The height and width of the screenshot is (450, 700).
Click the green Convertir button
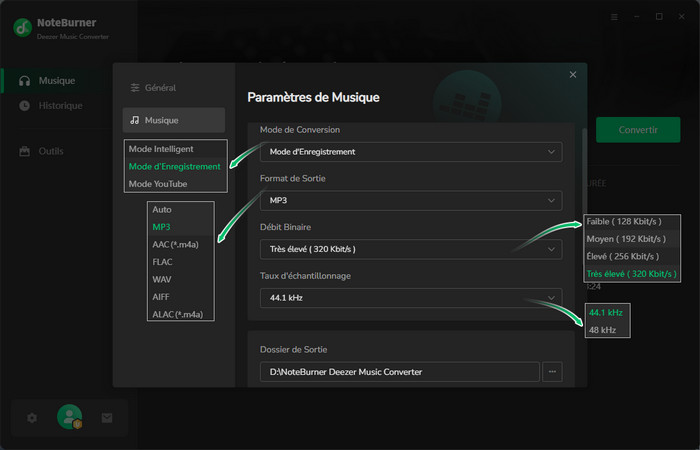pyautogui.click(x=638, y=130)
